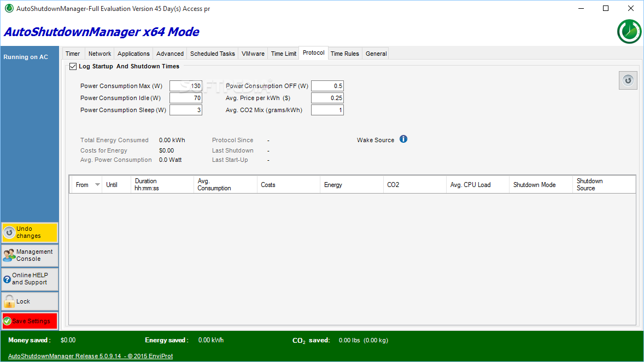Switch to the Timer tab
The height and width of the screenshot is (362, 644).
coord(73,54)
